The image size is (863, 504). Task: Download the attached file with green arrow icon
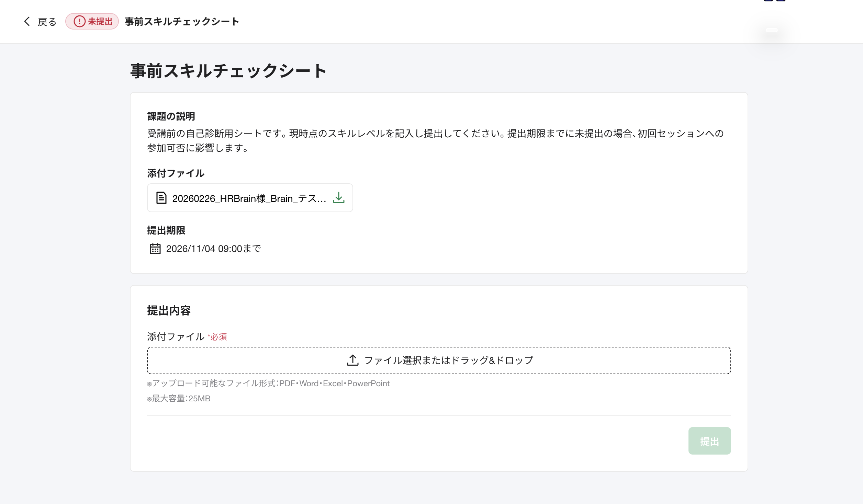(339, 197)
